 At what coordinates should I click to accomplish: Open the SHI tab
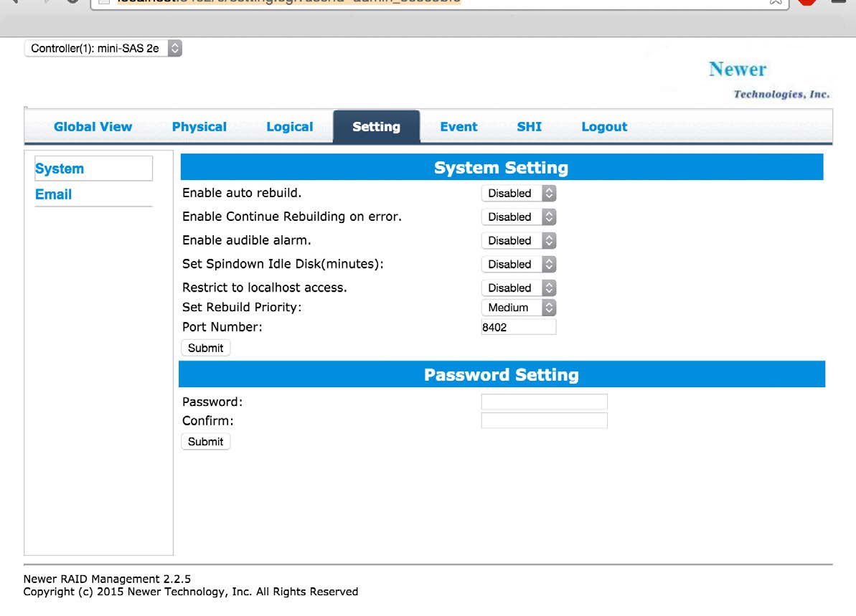point(529,127)
